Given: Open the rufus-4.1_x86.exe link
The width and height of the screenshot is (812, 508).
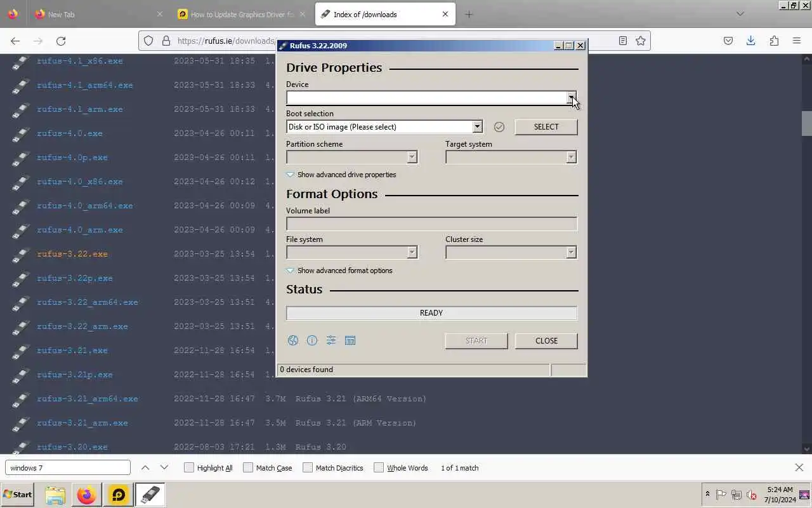Looking at the screenshot, I should point(80,61).
